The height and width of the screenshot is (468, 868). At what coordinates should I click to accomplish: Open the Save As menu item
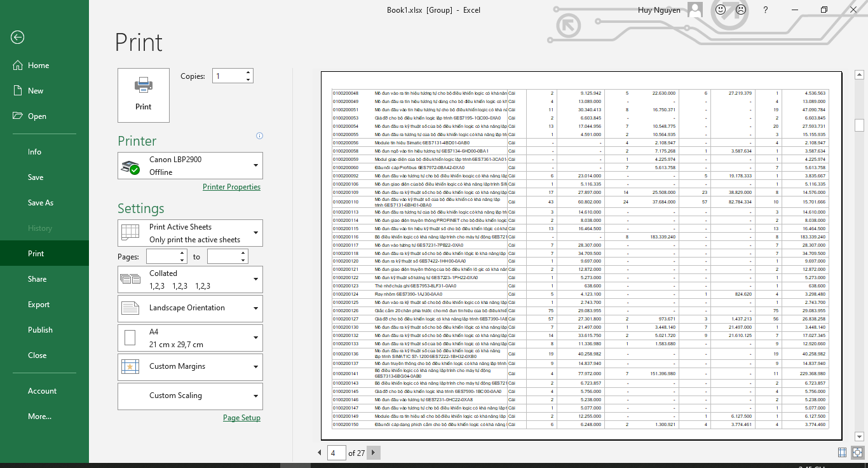(41, 203)
